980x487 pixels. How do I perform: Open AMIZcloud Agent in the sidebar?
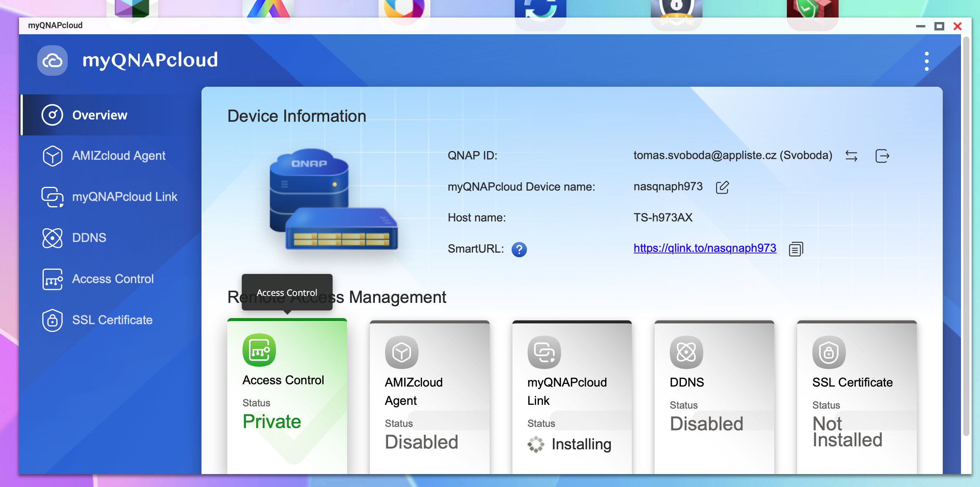[x=118, y=156]
